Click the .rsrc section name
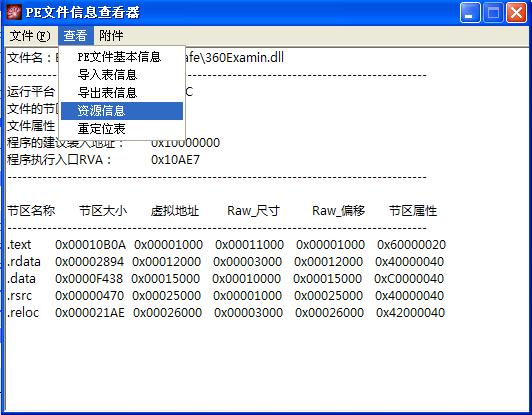532x415 pixels. coord(20,295)
